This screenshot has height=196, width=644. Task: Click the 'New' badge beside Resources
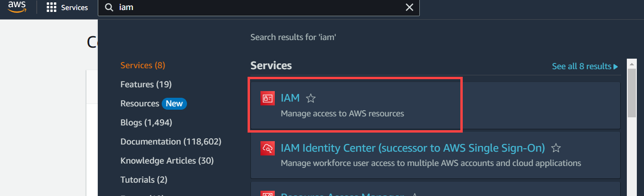(174, 103)
